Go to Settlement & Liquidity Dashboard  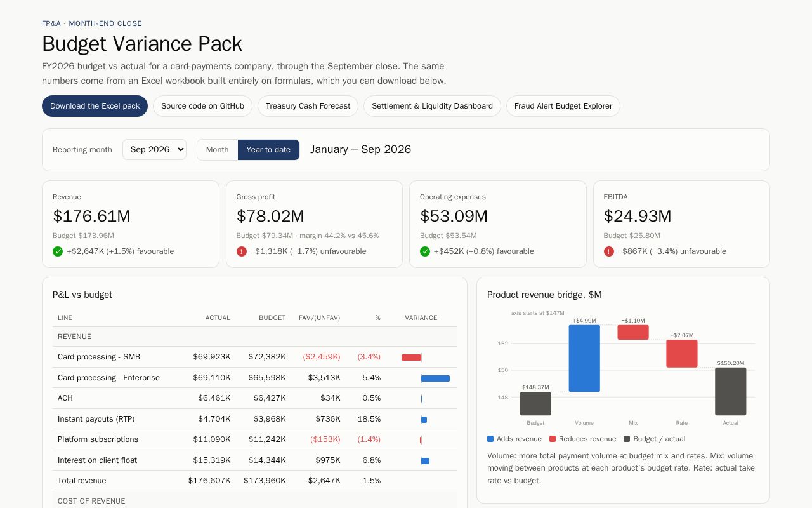click(x=432, y=106)
